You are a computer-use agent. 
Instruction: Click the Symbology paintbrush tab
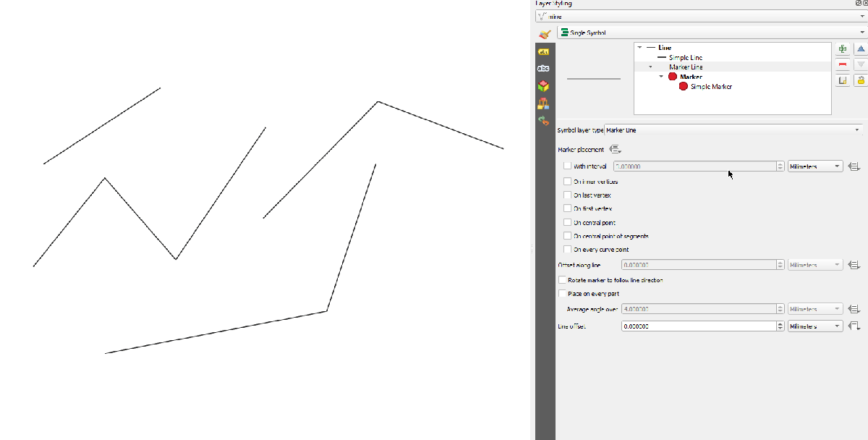click(545, 34)
